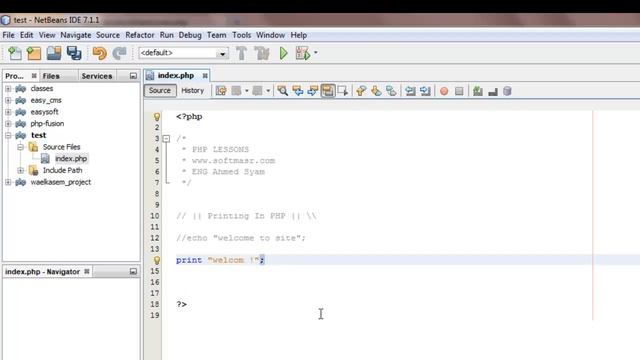
Task: Expand the easy_cms project node
Action: point(8,100)
